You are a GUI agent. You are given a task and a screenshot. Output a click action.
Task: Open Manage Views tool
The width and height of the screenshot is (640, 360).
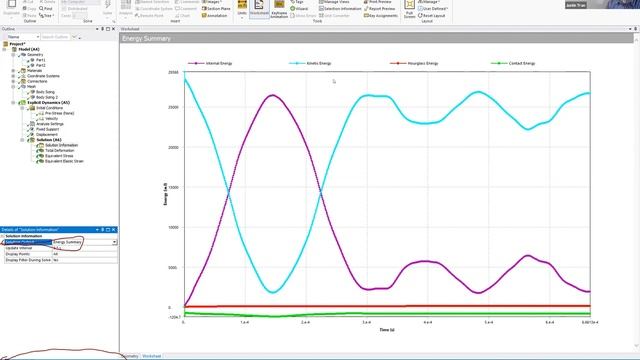(334, 2)
